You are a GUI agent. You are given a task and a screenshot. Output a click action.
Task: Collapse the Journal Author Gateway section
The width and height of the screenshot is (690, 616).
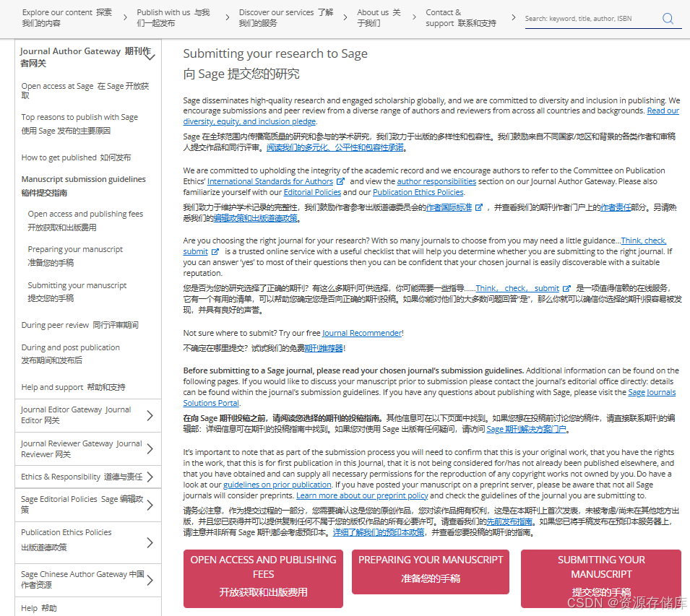pyautogui.click(x=150, y=56)
